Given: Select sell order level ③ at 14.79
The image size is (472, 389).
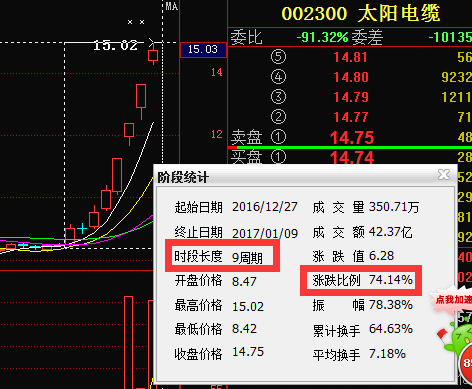Looking at the screenshot, I should point(350,97).
